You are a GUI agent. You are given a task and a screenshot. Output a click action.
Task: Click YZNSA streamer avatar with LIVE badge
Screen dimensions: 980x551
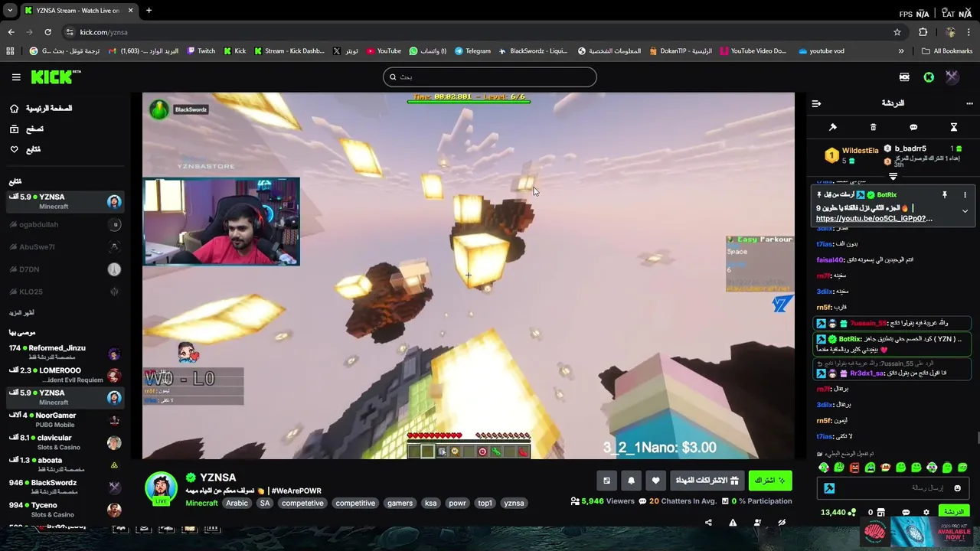pos(161,489)
